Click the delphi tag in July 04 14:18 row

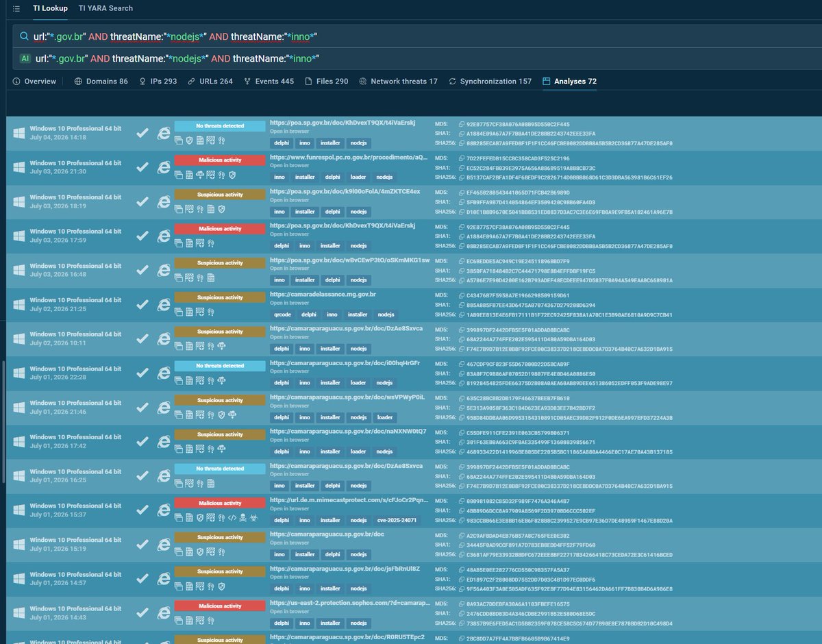coord(281,143)
